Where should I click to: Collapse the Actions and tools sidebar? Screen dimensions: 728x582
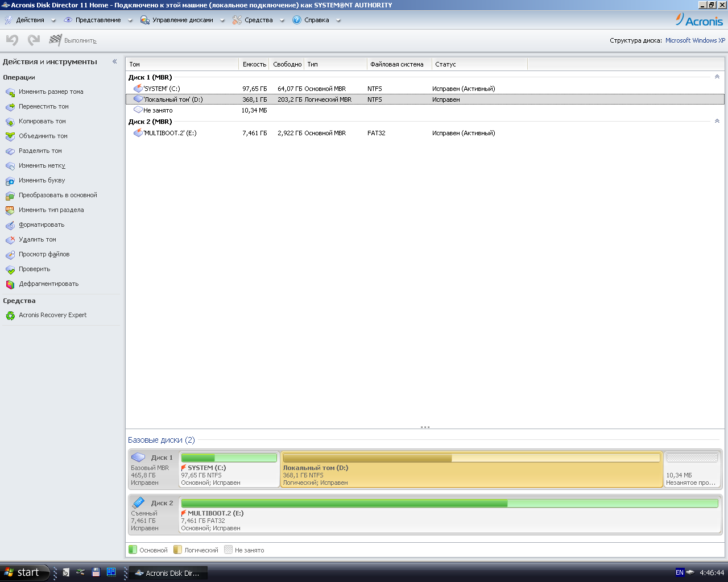[x=114, y=61]
